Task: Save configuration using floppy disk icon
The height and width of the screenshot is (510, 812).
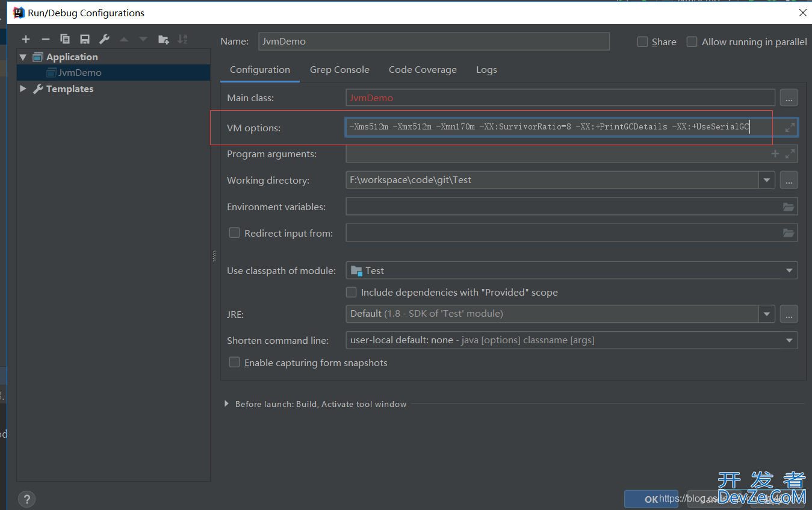Action: click(x=85, y=39)
